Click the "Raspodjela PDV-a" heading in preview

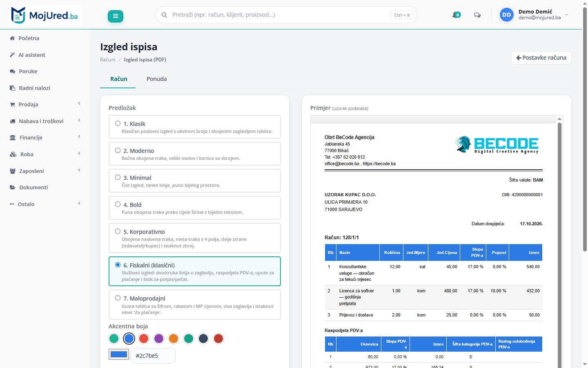click(344, 330)
